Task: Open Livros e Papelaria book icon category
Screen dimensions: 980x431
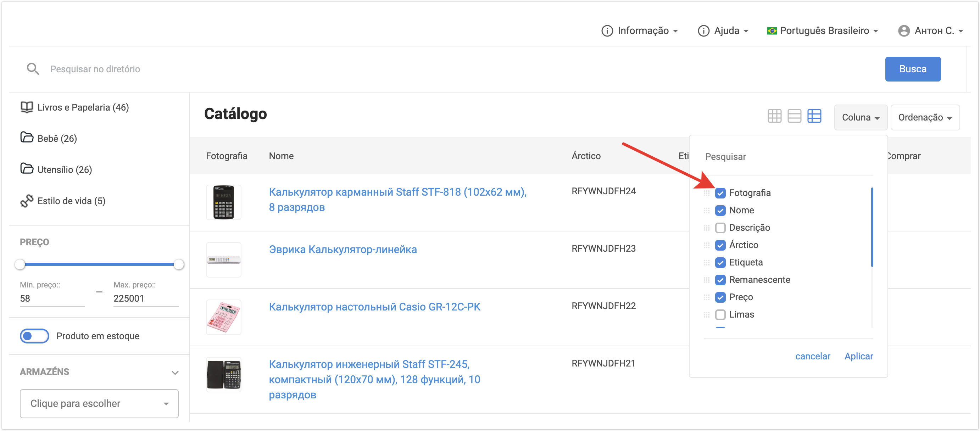Action: (27, 107)
